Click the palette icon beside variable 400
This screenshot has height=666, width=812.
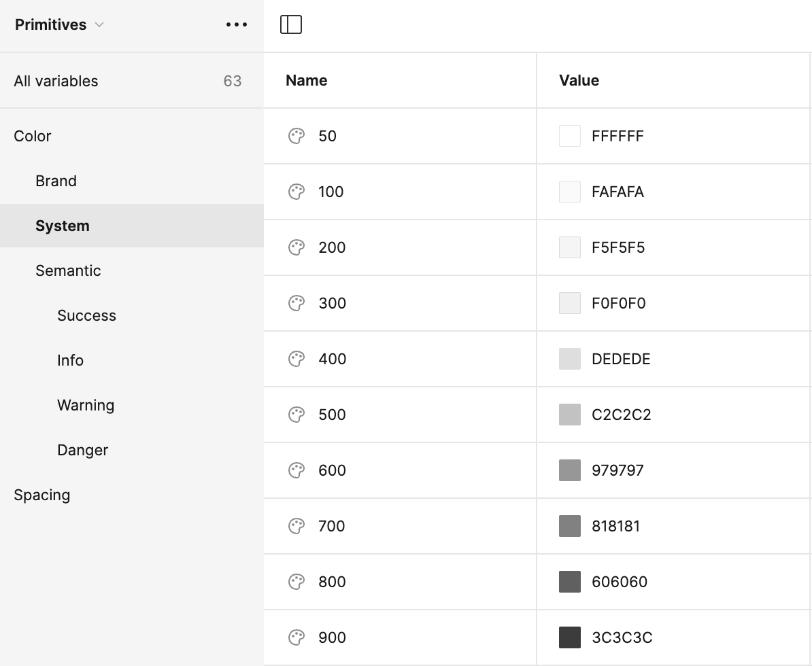tap(297, 359)
